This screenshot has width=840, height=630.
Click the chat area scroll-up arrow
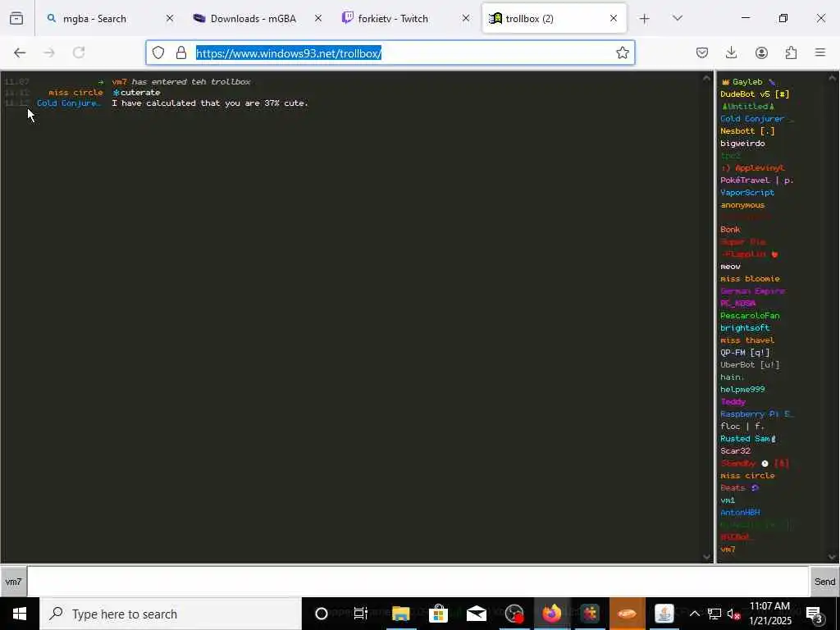(x=706, y=79)
